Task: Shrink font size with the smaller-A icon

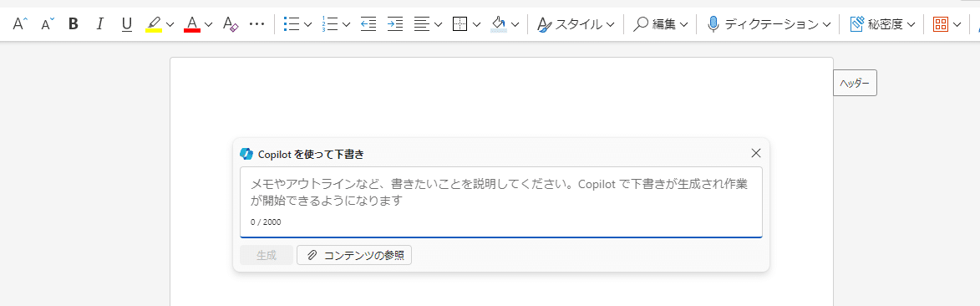Action: click(x=48, y=24)
